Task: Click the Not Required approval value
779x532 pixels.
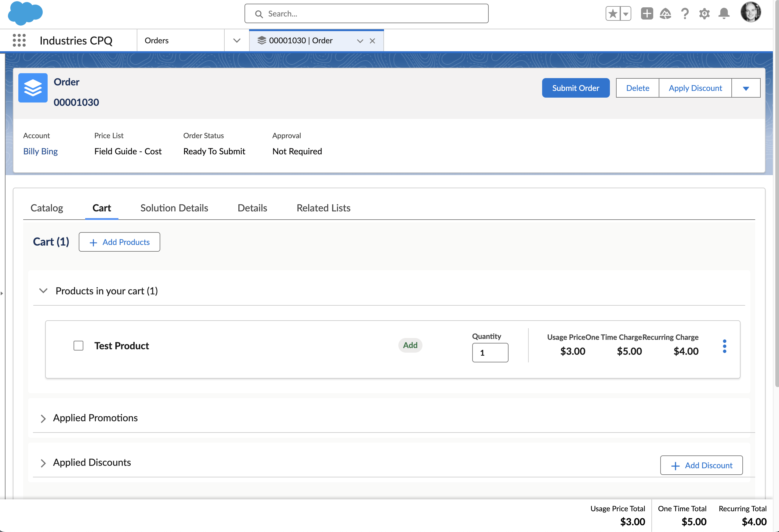Action: [x=297, y=151]
